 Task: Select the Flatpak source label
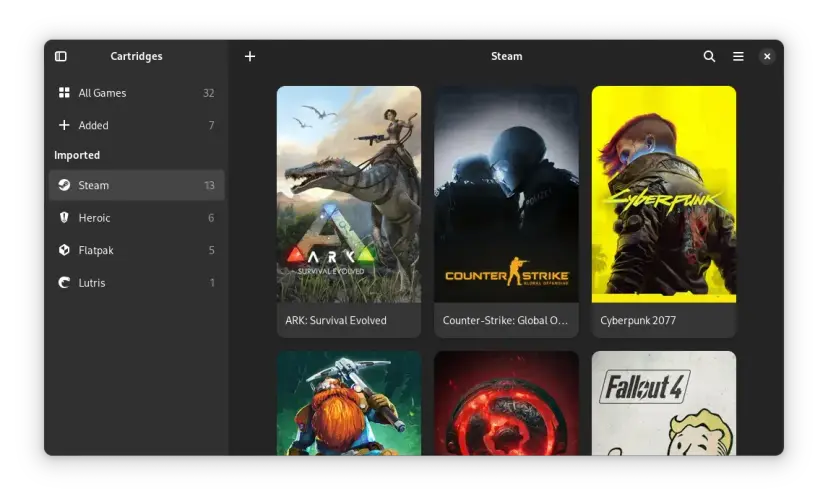click(96, 250)
